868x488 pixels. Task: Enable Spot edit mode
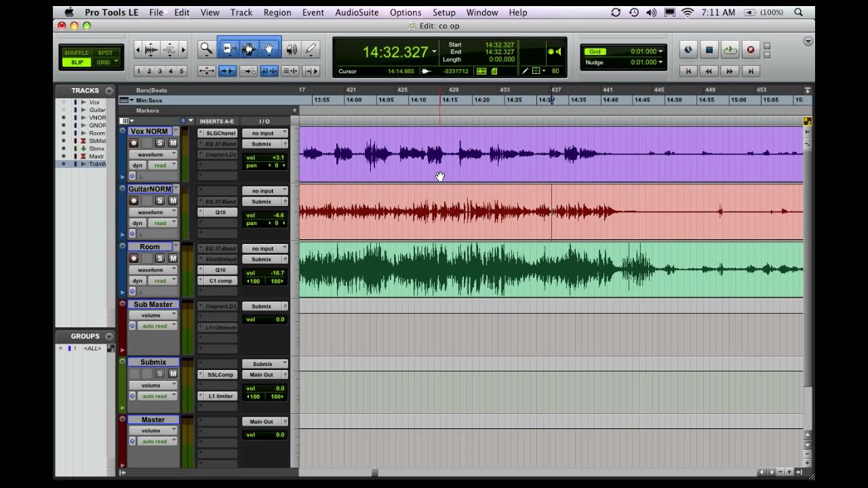(106, 52)
